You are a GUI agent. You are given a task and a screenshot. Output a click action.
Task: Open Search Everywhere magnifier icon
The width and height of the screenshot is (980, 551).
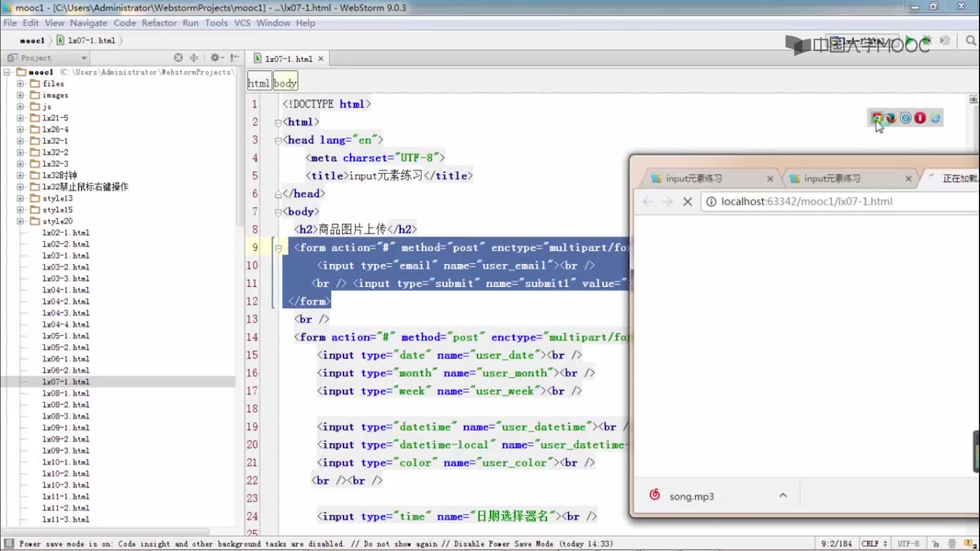tap(971, 40)
